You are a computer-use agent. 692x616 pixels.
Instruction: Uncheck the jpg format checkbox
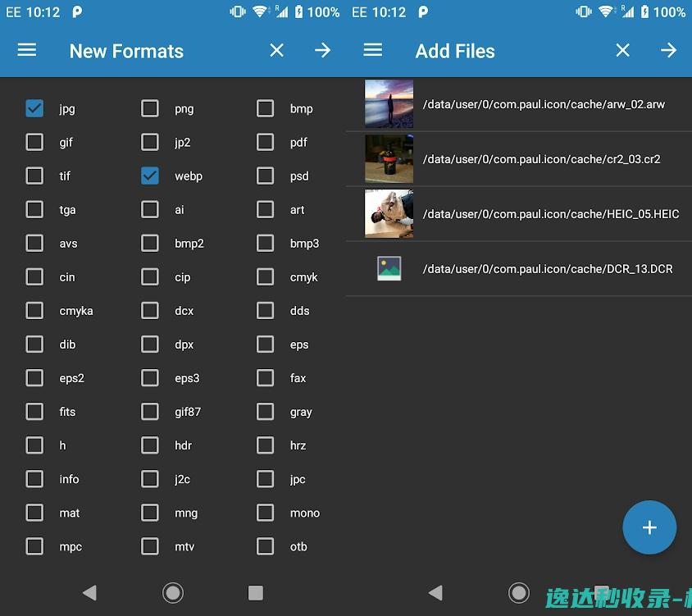(34, 108)
